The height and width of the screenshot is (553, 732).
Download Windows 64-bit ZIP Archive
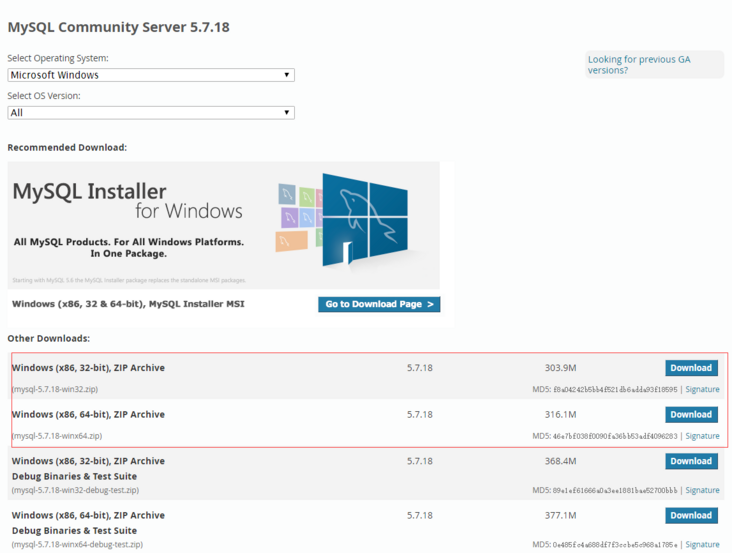pyautogui.click(x=691, y=414)
